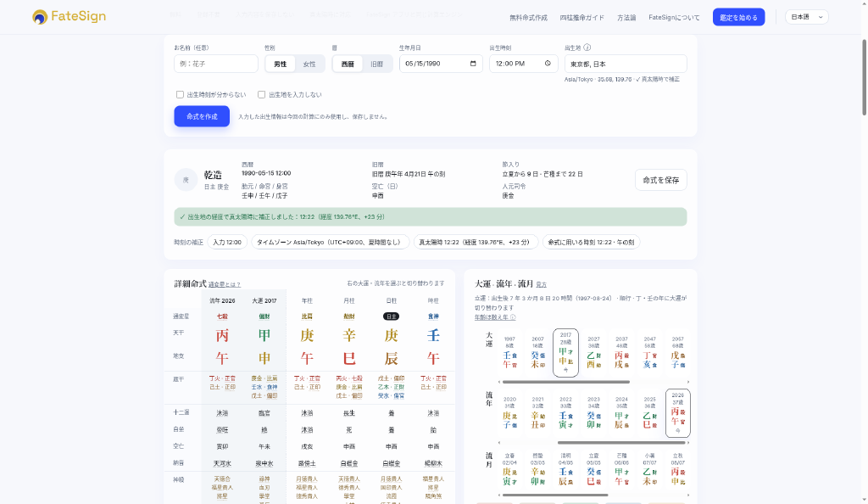Viewport: 868px width, 504px height.
Task: Click the round 庚 day-master avatar badge
Action: pyautogui.click(x=186, y=180)
